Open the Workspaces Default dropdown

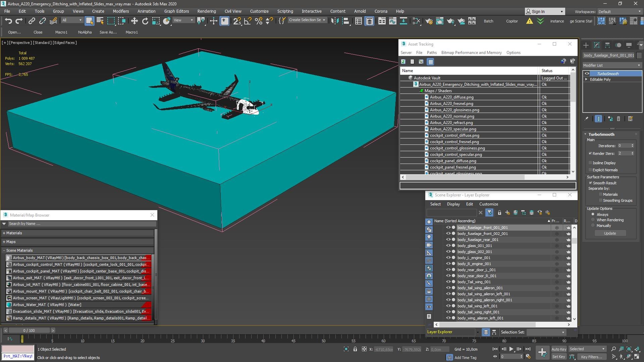click(x=620, y=12)
